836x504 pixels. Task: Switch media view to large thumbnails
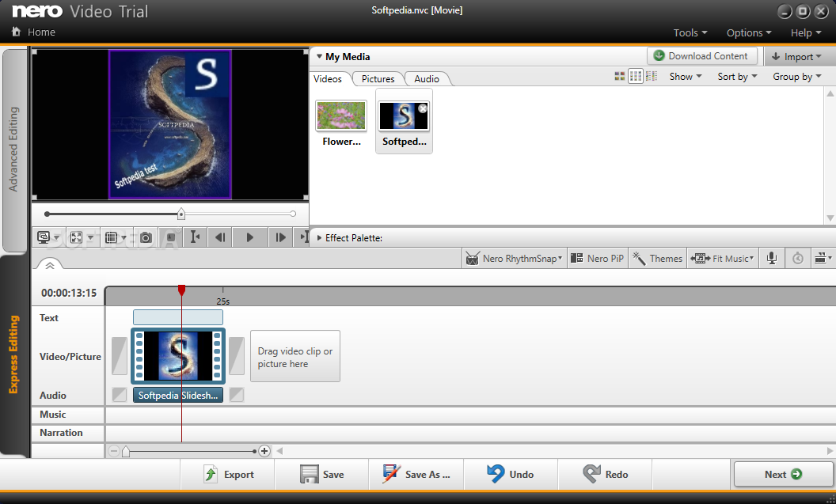[620, 76]
